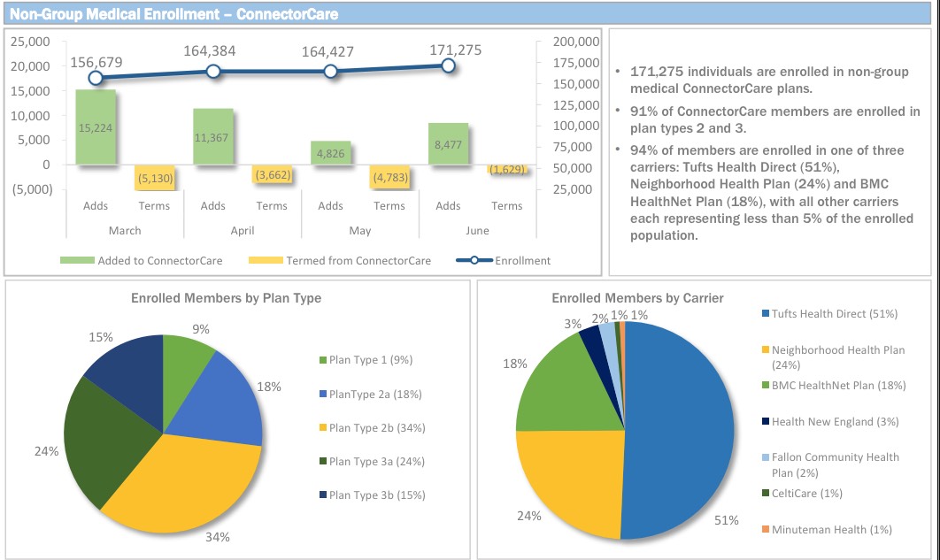Click the Termed from ConnectorCare legend entry
This screenshot has width=940, height=560.
coord(339,260)
